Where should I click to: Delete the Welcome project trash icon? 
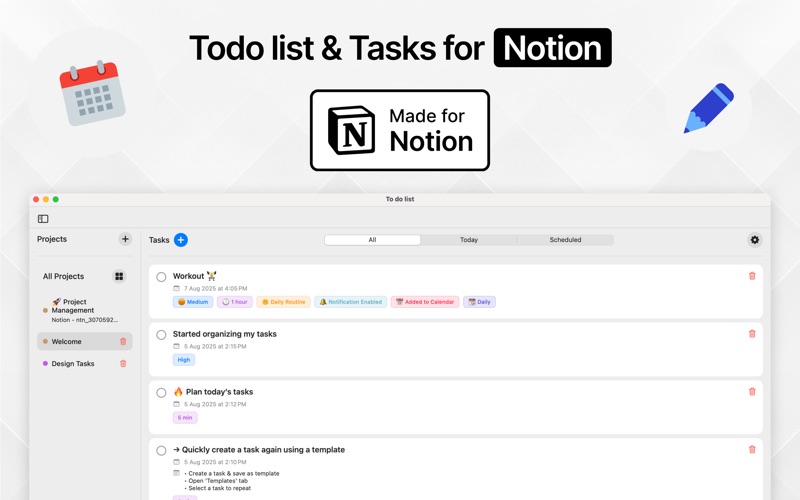pyautogui.click(x=123, y=342)
